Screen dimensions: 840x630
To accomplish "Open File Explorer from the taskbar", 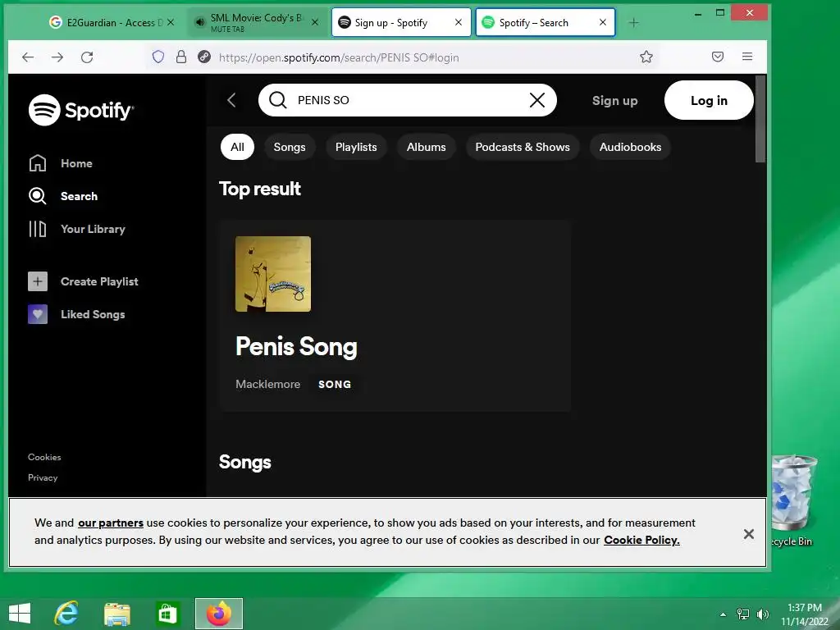I will 116,614.
